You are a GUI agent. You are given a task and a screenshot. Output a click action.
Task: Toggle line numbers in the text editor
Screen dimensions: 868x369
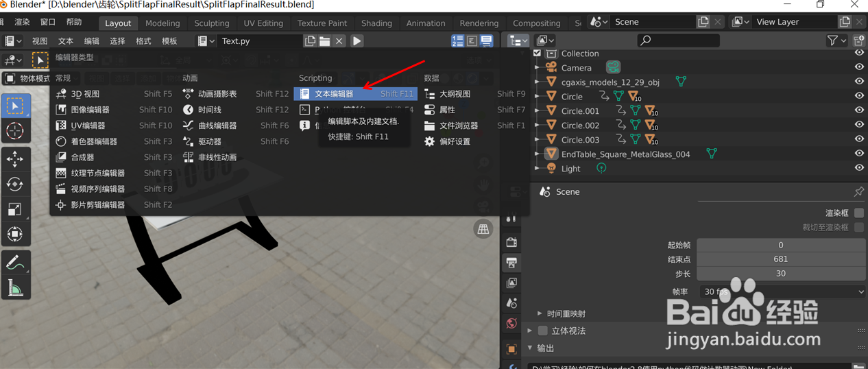pyautogui.click(x=457, y=41)
